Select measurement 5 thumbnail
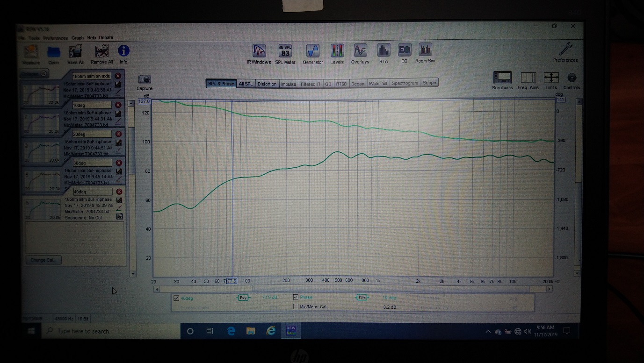The width and height of the screenshot is (644, 363). (42, 210)
